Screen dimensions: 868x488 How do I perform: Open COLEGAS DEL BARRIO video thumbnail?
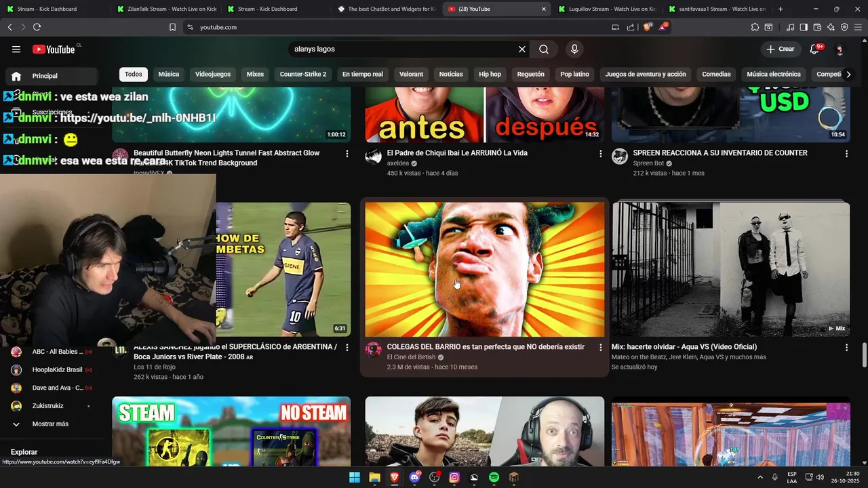485,269
